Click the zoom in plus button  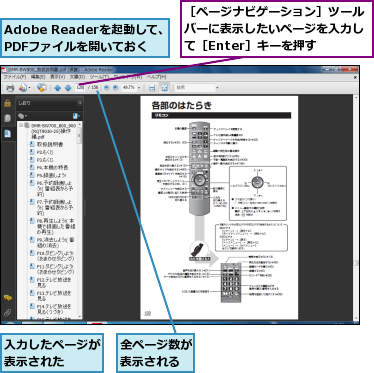pos(115,88)
